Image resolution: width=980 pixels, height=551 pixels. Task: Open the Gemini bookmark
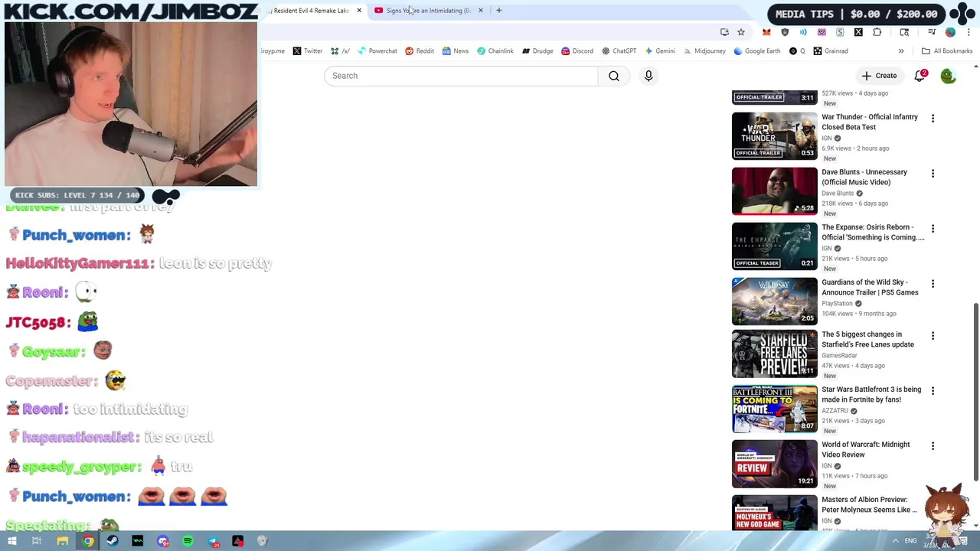(x=659, y=51)
